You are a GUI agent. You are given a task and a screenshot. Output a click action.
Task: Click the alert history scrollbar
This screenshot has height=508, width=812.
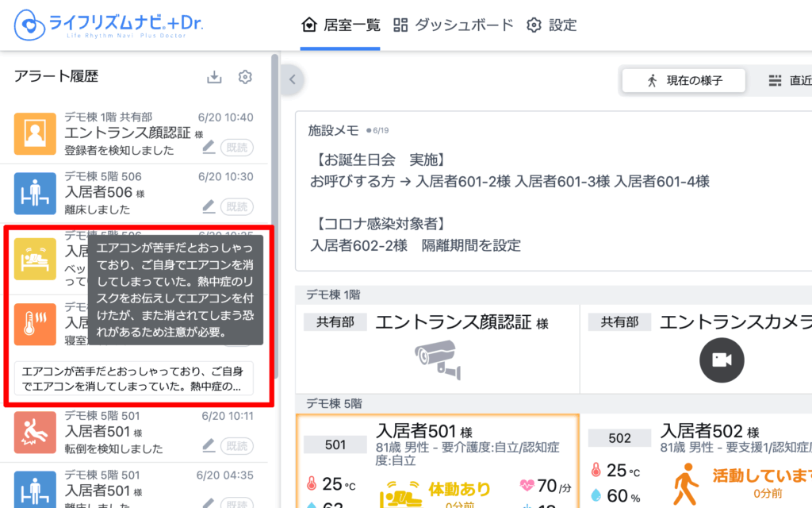[x=274, y=215]
